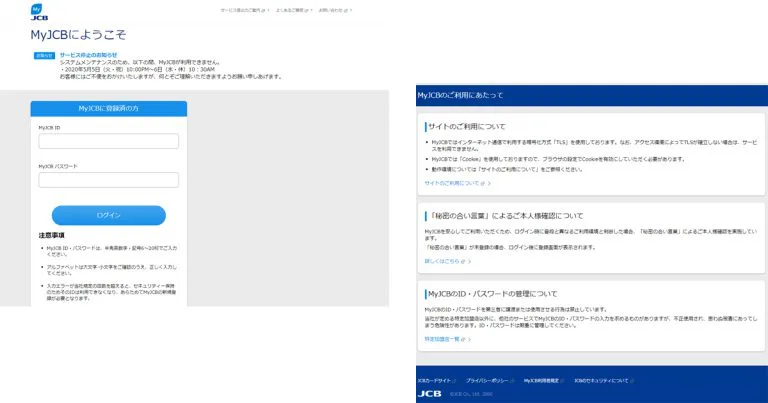Click 詳しくはこちら link under 秘密の合い言葉
The width and height of the screenshot is (768, 403).
443,260
